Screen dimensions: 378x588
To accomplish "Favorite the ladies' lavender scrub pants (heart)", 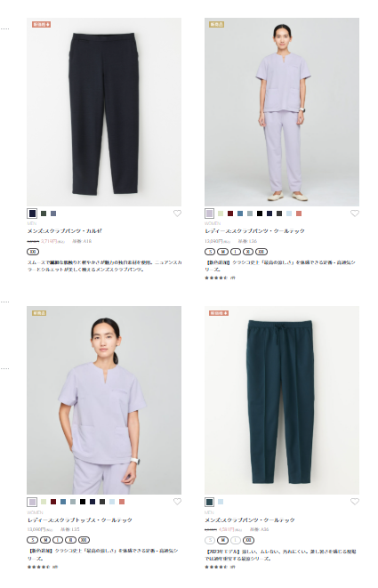I will (355, 213).
